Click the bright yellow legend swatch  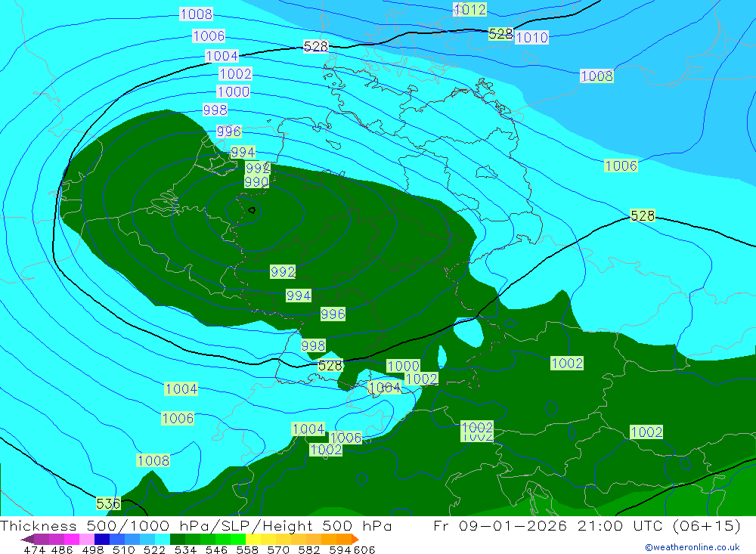point(253,539)
